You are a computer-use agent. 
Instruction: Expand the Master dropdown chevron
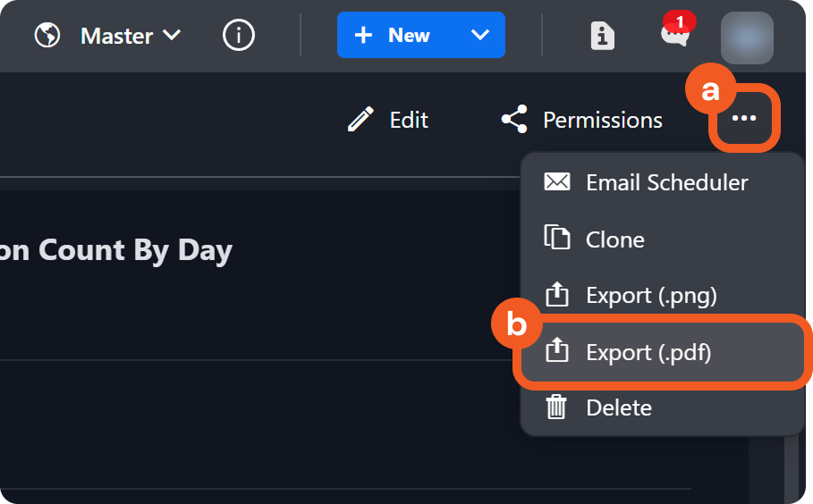pos(172,36)
